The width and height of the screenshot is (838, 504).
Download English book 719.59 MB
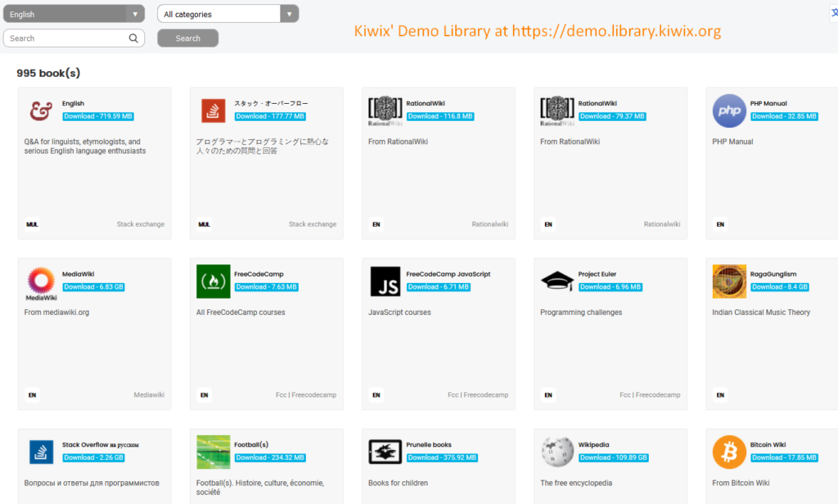point(98,116)
